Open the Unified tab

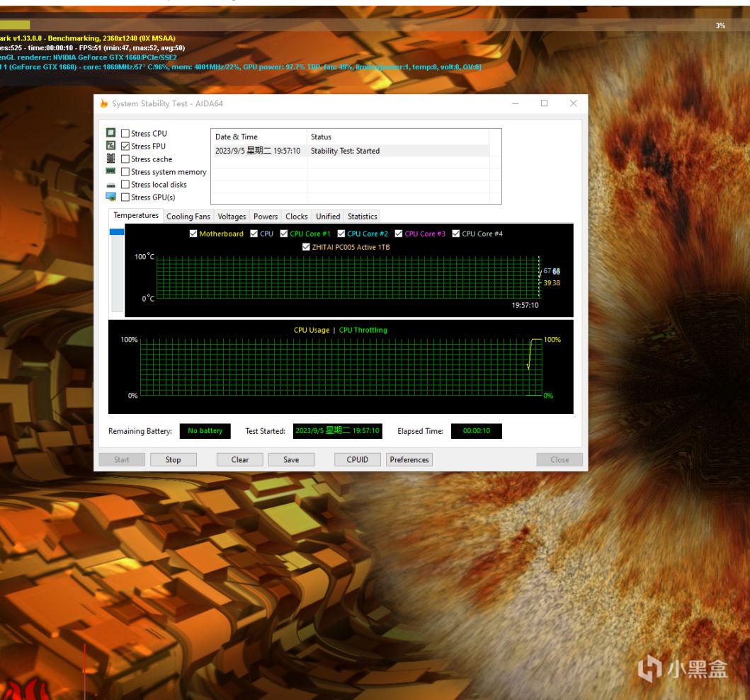[x=328, y=217]
